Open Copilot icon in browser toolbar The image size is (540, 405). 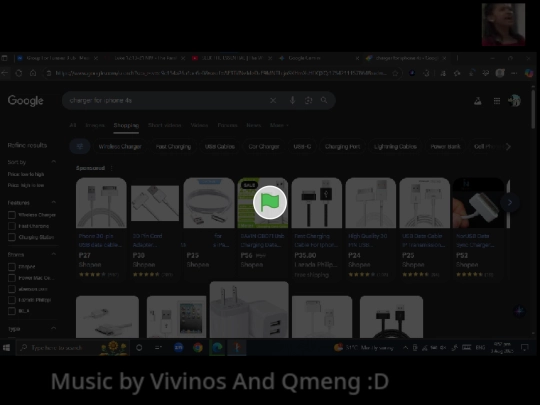(x=529, y=73)
